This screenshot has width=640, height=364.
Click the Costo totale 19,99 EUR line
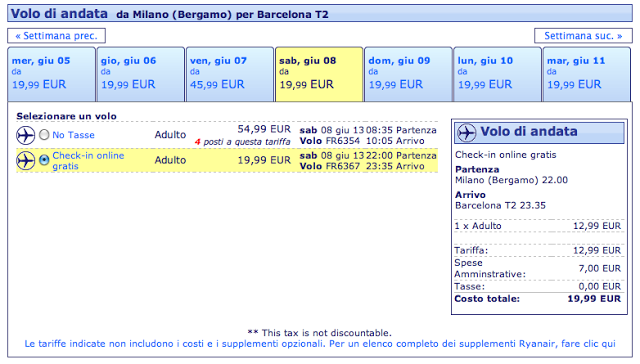538,299
